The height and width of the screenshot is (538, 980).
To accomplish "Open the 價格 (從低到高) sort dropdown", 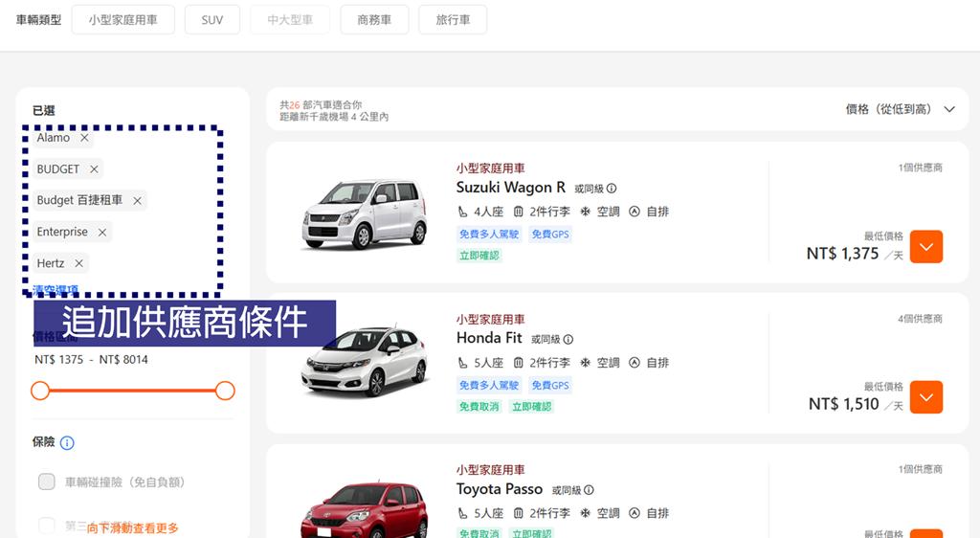I will [900, 109].
